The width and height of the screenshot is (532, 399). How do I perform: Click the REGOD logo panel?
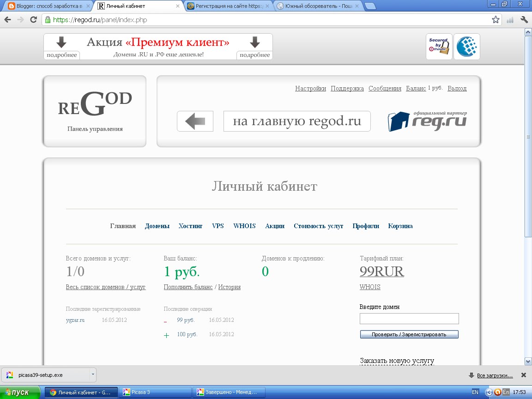point(95,111)
